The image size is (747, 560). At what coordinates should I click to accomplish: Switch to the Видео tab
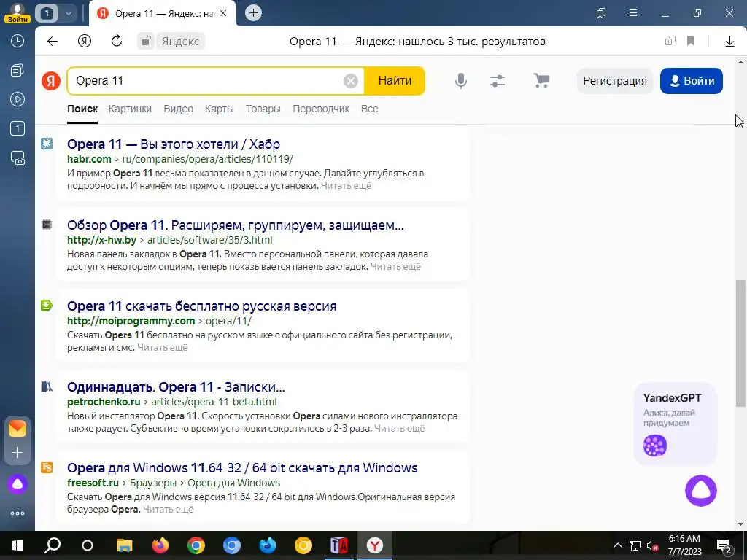point(178,109)
